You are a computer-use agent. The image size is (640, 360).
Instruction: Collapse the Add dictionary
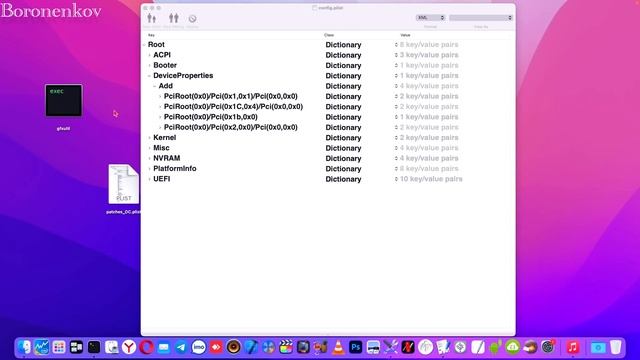pyautogui.click(x=155, y=86)
